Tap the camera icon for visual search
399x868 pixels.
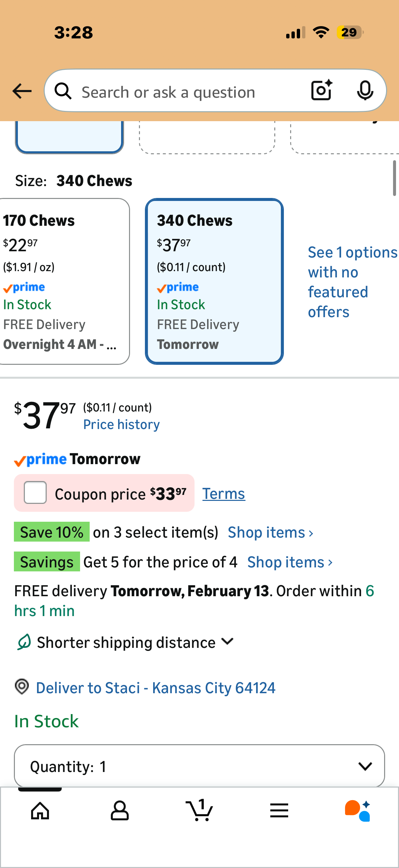[321, 90]
